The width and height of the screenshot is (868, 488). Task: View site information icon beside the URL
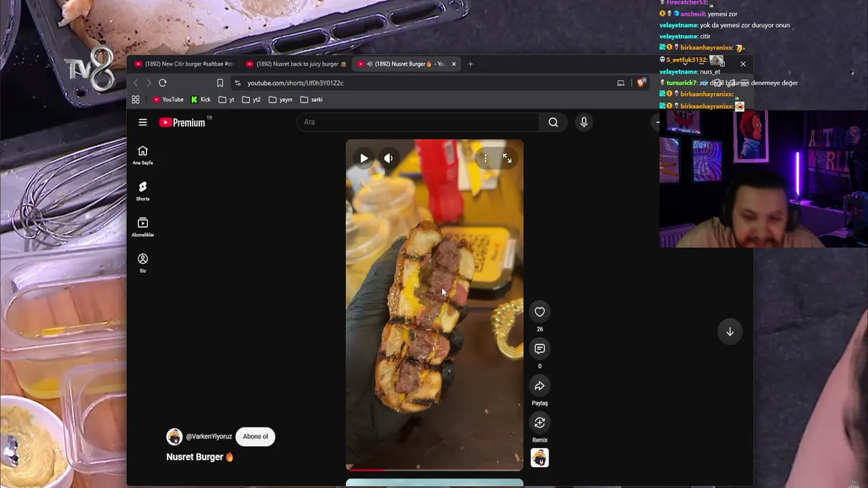[237, 83]
